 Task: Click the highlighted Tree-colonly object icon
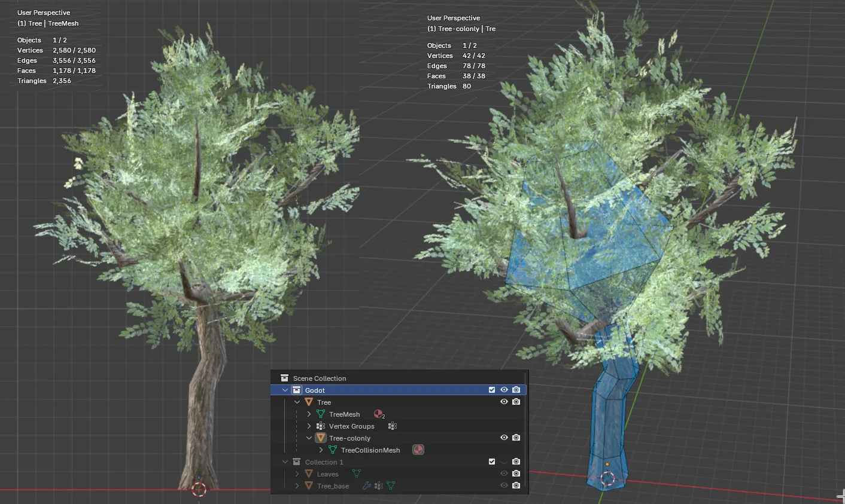click(321, 438)
